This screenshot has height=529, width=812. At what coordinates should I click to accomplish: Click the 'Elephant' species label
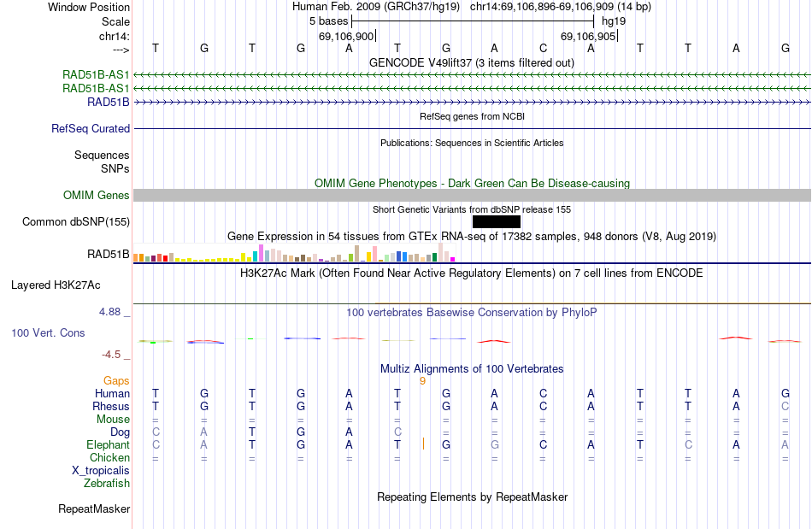[108, 444]
